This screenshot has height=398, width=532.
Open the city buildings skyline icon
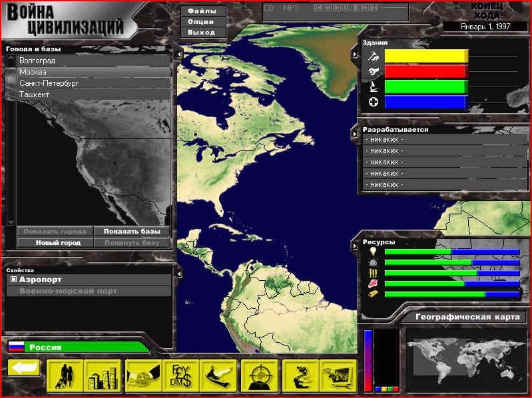point(103,377)
